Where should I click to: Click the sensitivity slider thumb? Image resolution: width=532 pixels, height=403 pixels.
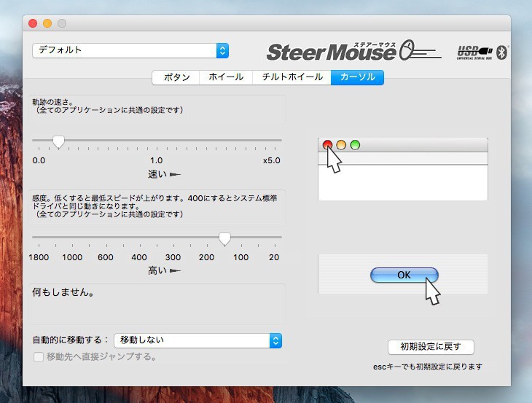point(224,239)
